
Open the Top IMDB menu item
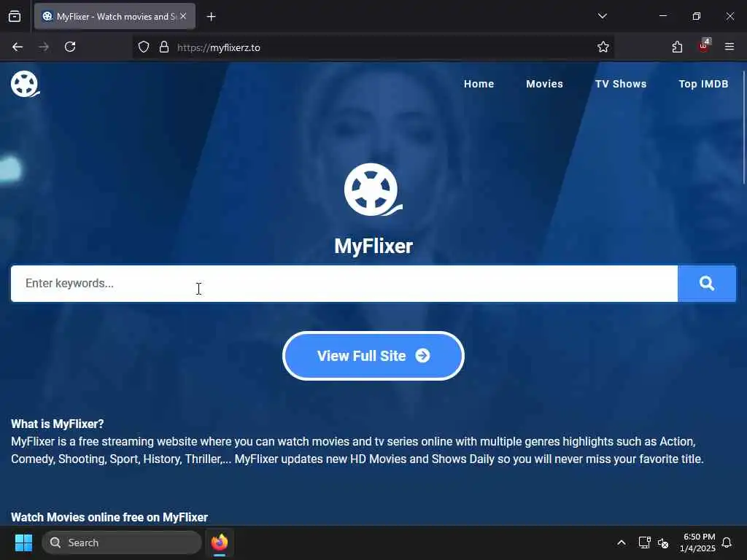(703, 84)
